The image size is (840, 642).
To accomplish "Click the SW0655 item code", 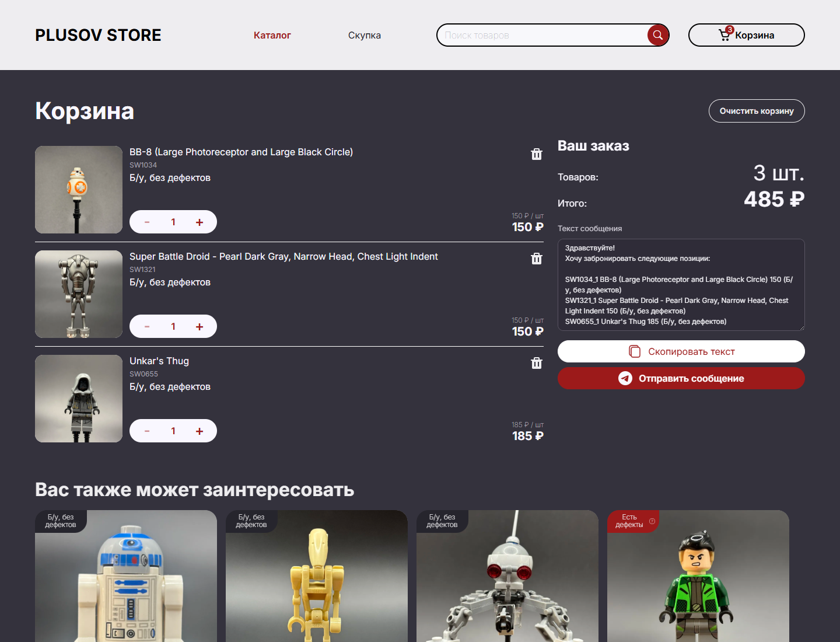I will 143,374.
